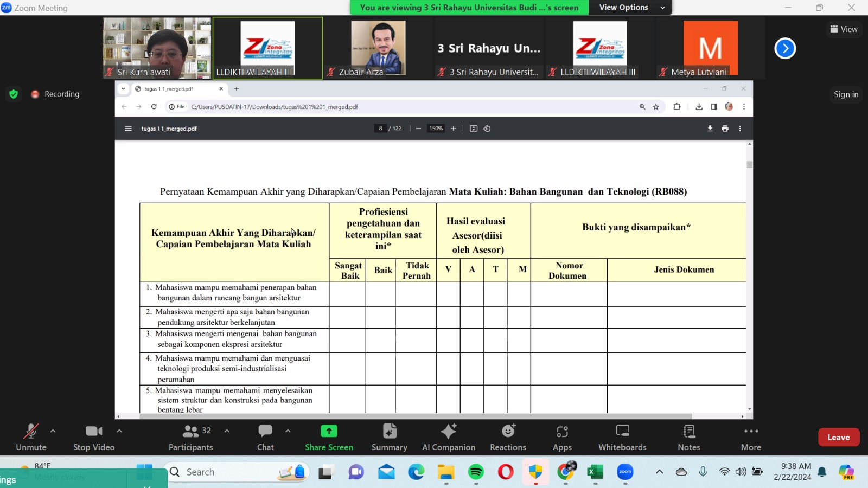Screen dimensions: 868x488
Task: Select Metya Lutviani's participant tile
Action: (x=710, y=48)
